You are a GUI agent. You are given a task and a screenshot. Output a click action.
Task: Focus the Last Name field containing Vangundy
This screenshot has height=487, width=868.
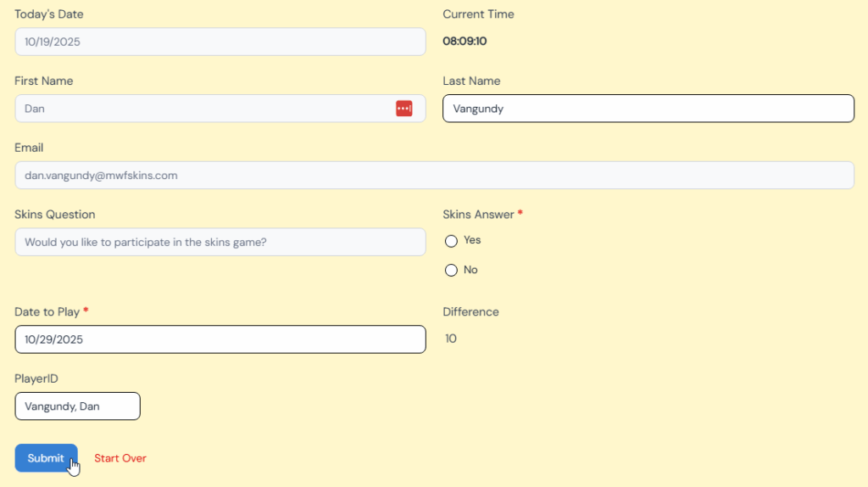coord(648,109)
